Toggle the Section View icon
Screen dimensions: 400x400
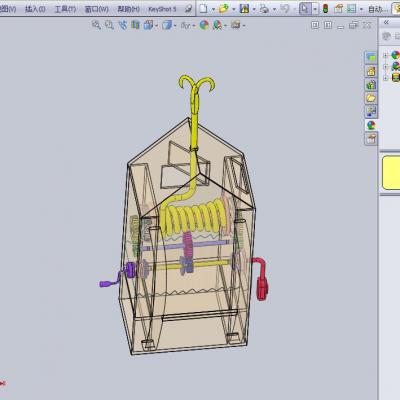[135, 25]
